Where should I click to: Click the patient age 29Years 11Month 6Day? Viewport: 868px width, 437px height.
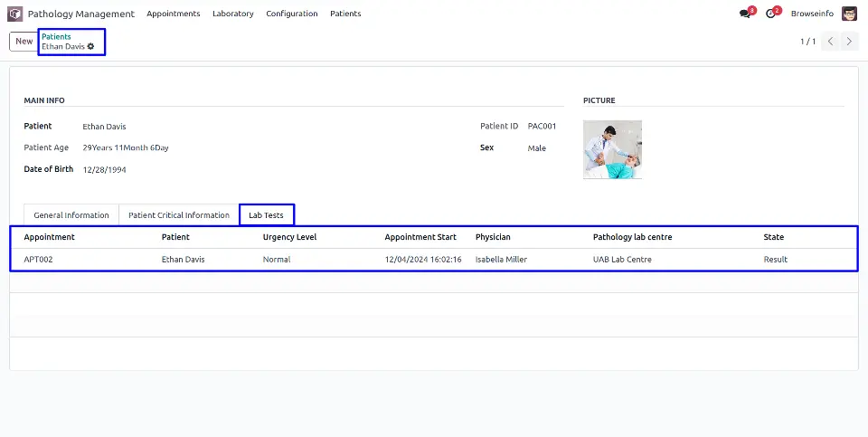point(126,147)
